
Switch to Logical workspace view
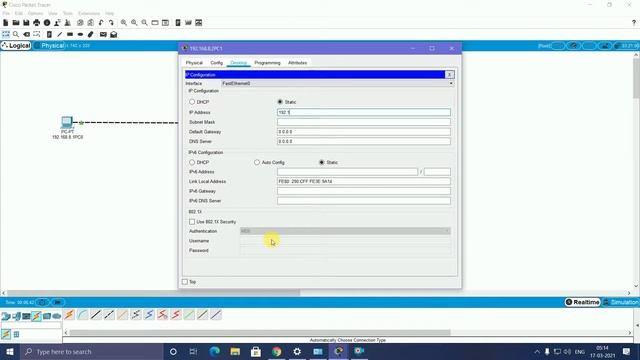coord(16,46)
